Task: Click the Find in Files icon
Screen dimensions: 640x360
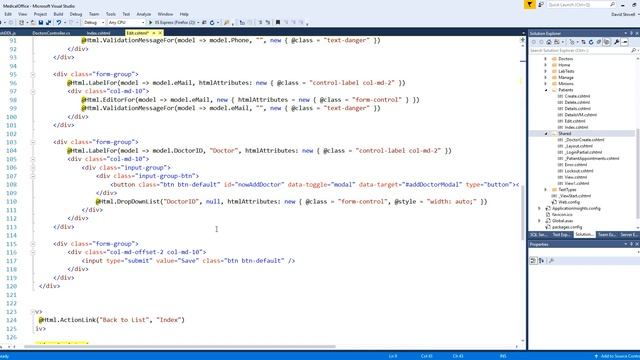Action: click(226, 22)
